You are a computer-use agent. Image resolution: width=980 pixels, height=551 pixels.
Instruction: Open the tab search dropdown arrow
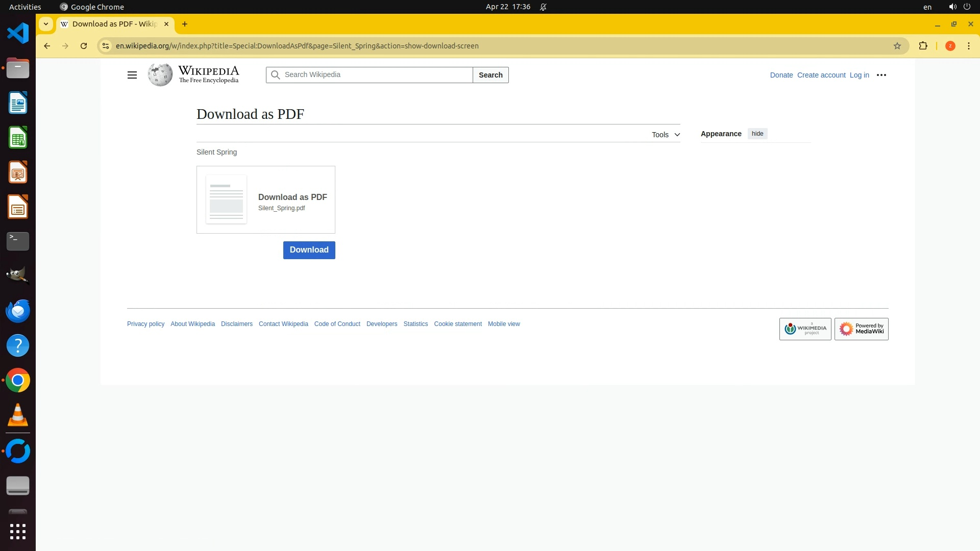[46, 24]
